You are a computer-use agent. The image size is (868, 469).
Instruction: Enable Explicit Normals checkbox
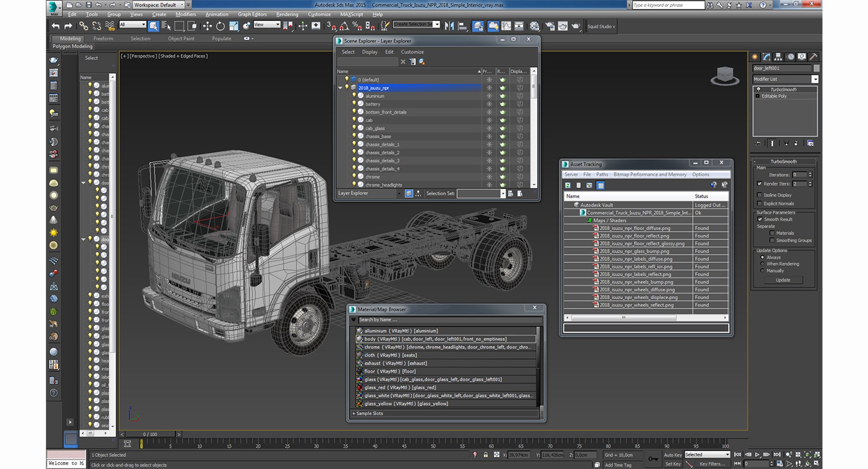759,204
